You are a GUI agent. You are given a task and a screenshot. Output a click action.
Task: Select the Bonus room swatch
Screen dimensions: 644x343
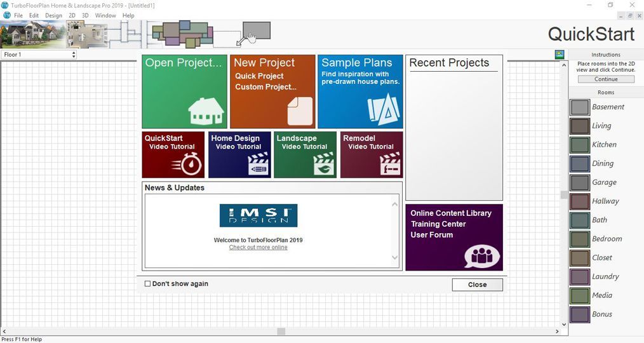pos(579,314)
